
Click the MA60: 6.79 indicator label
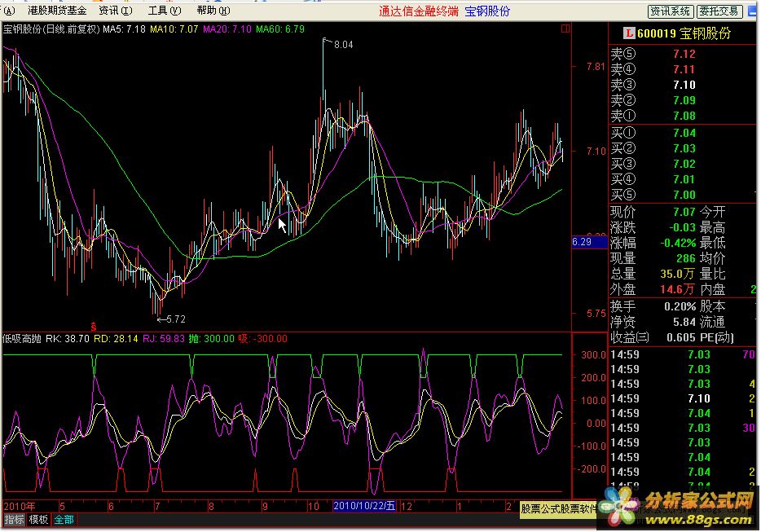click(x=280, y=29)
